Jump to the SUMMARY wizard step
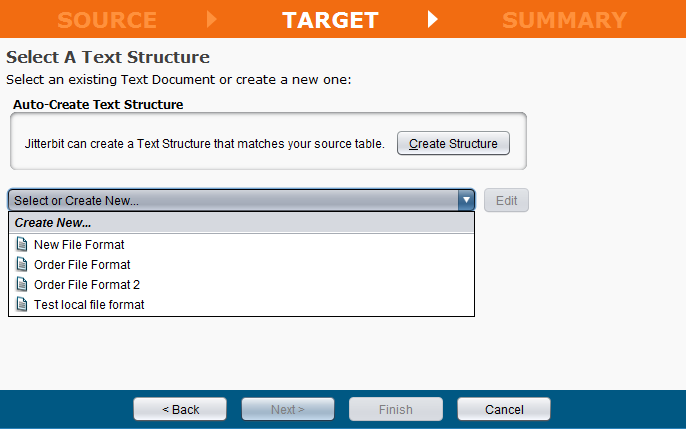The width and height of the screenshot is (686, 429). (564, 19)
